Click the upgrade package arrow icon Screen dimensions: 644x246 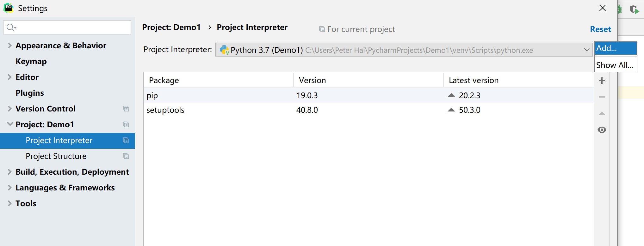602,113
